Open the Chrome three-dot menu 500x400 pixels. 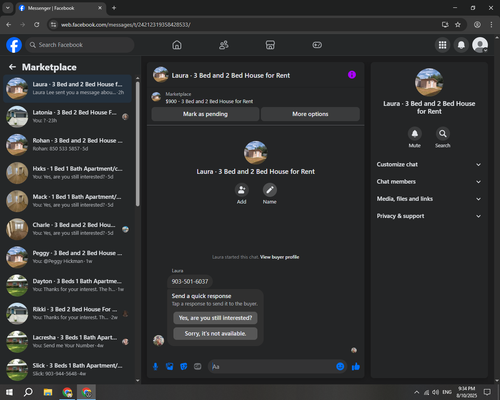491,25
